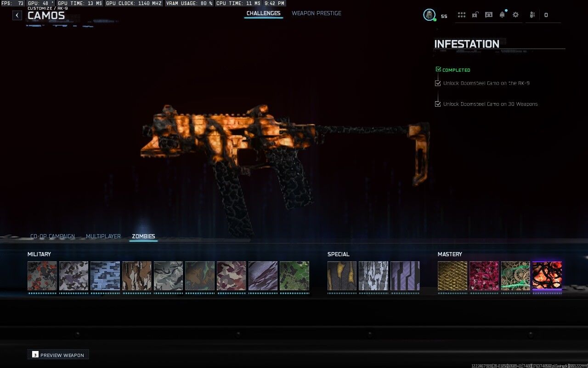This screenshot has width=588, height=368.
Task: Open the notifications bell icon
Action: (x=502, y=15)
